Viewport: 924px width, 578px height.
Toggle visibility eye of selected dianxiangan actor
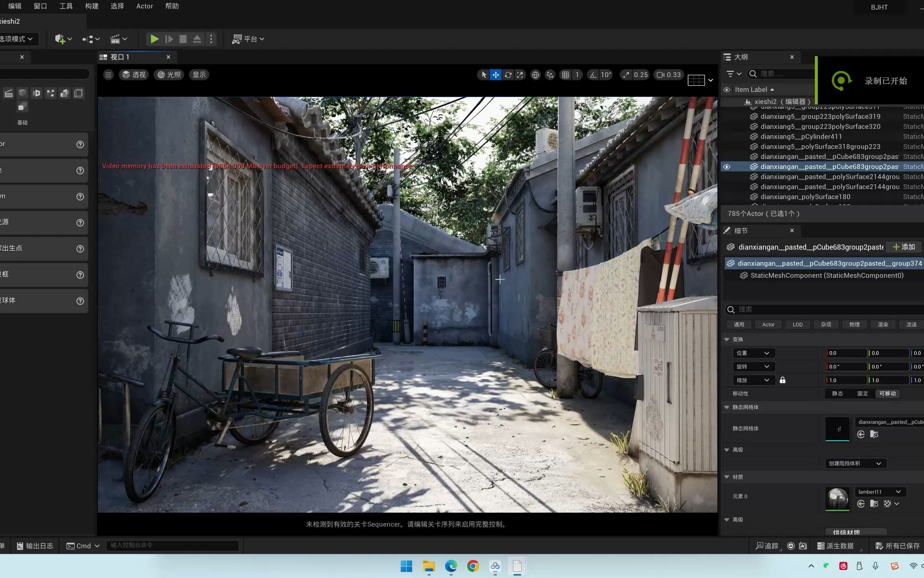(x=727, y=167)
